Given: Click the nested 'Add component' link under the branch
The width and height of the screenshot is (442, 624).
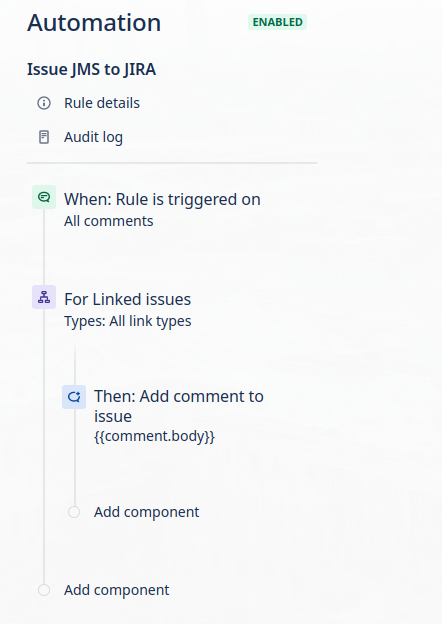Looking at the screenshot, I should point(146,512).
